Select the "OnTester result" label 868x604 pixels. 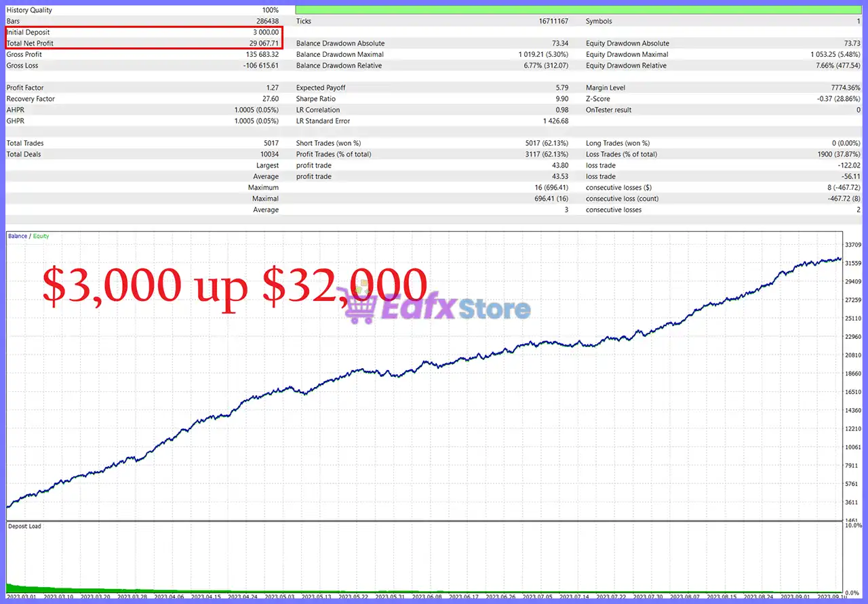pos(609,110)
